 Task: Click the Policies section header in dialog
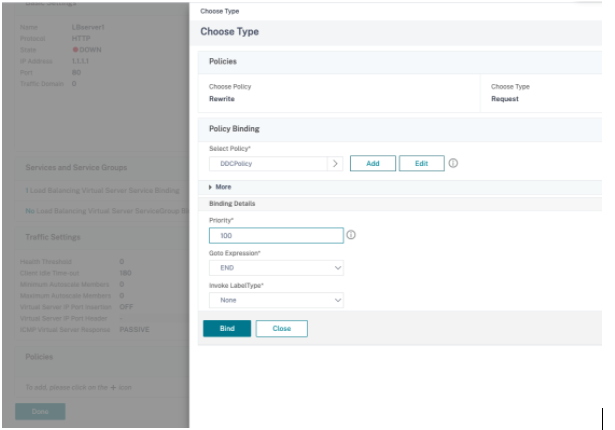(222, 62)
